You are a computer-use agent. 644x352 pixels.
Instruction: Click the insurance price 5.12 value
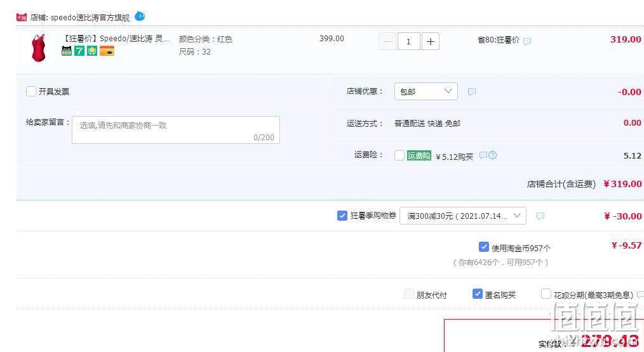click(633, 155)
